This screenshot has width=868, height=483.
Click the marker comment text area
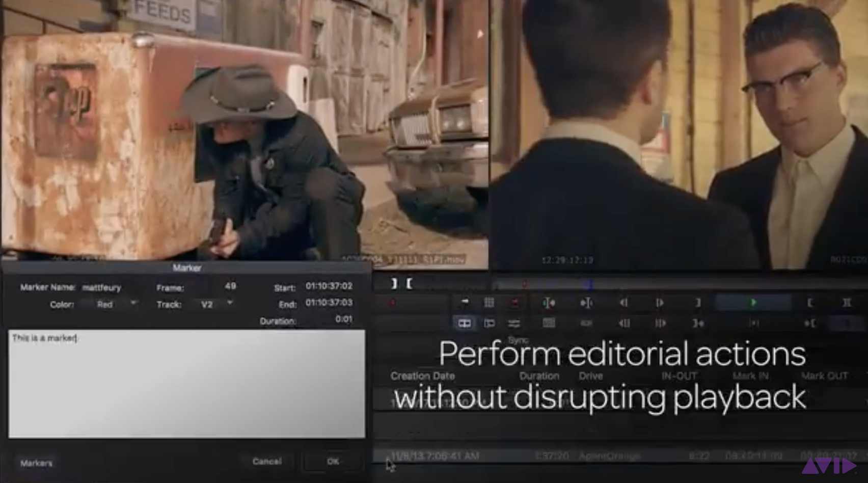pyautogui.click(x=186, y=384)
